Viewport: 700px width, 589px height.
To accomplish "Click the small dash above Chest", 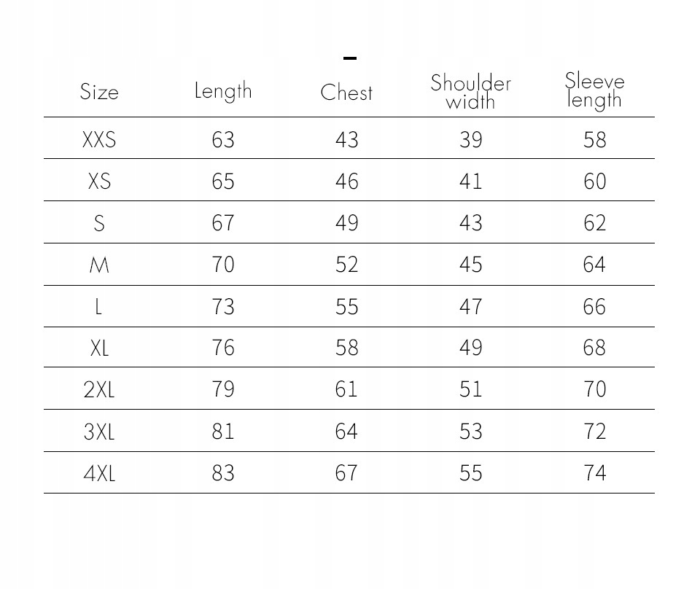I will point(350,58).
